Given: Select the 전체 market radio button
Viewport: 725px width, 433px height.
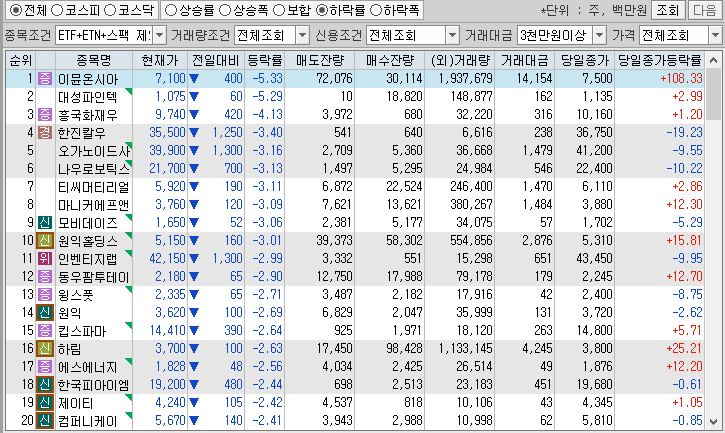Looking at the screenshot, I should pyautogui.click(x=16, y=10).
